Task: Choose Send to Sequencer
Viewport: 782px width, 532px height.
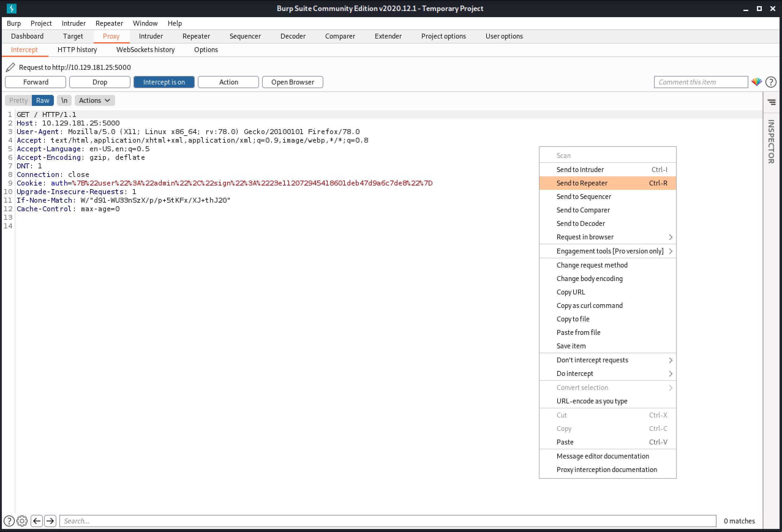Action: [x=607, y=197]
